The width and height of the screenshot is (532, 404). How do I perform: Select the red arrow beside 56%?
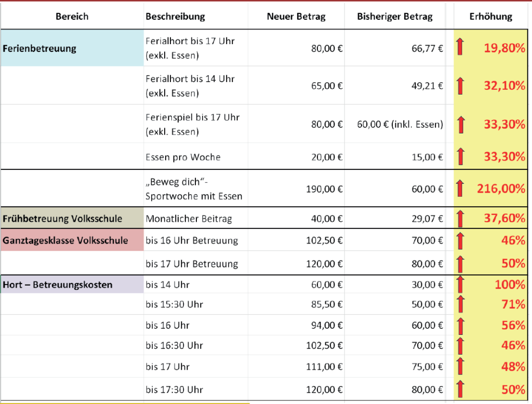tap(460, 326)
